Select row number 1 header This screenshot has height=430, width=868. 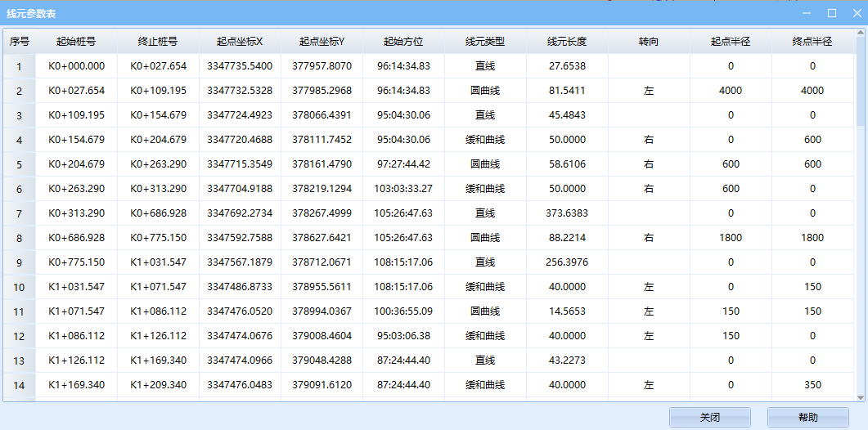pos(20,66)
